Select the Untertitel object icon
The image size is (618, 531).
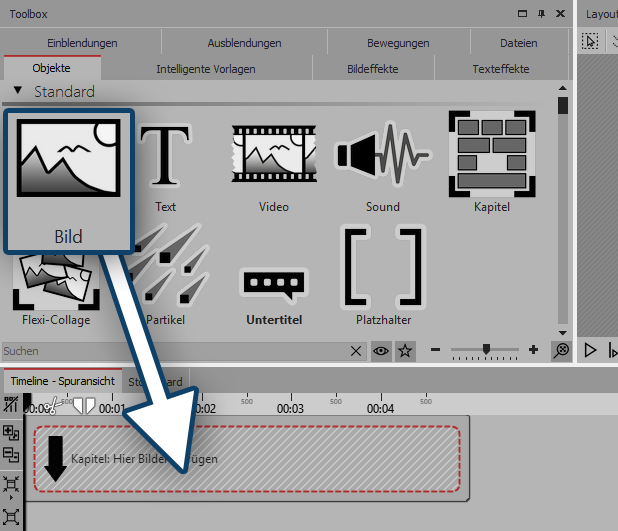click(274, 285)
